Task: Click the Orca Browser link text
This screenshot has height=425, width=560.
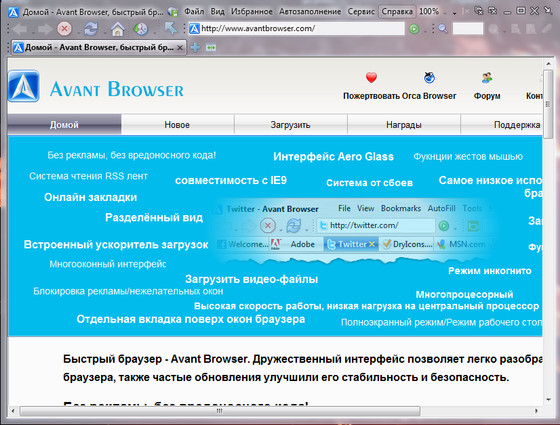Action: (429, 96)
